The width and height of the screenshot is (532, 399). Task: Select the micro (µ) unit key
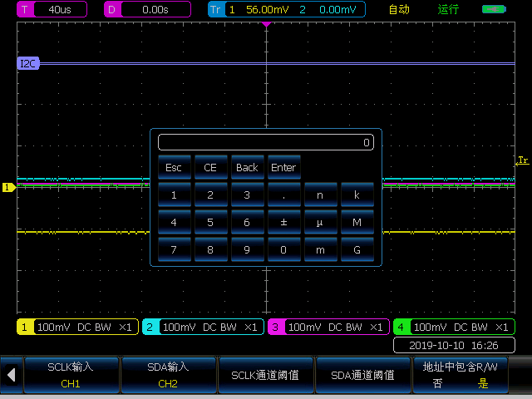point(320,223)
